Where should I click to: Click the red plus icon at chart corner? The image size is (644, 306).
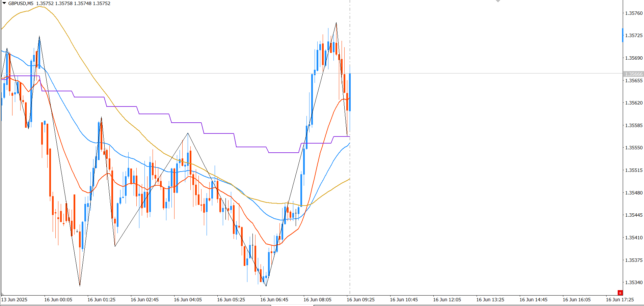[x=620, y=293]
